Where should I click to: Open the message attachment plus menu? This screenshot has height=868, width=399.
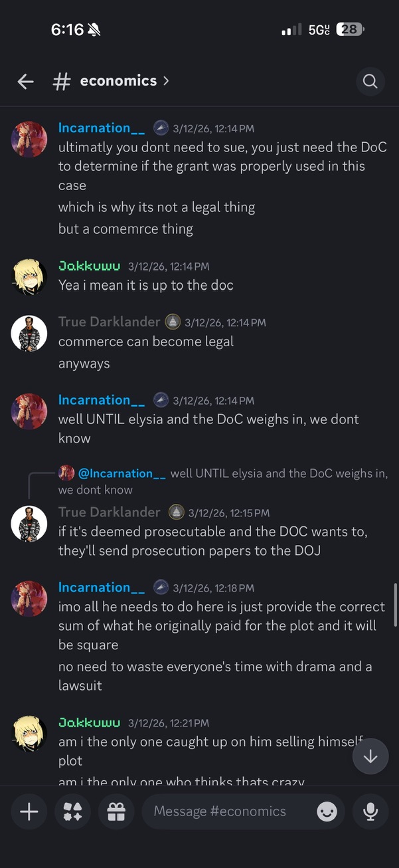pyautogui.click(x=29, y=812)
